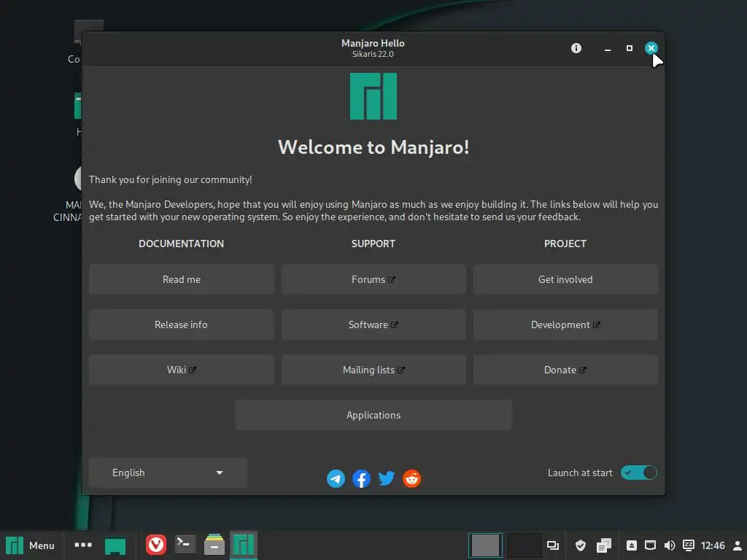
Task: Open the calendar from clock 12:46
Action: (713, 545)
